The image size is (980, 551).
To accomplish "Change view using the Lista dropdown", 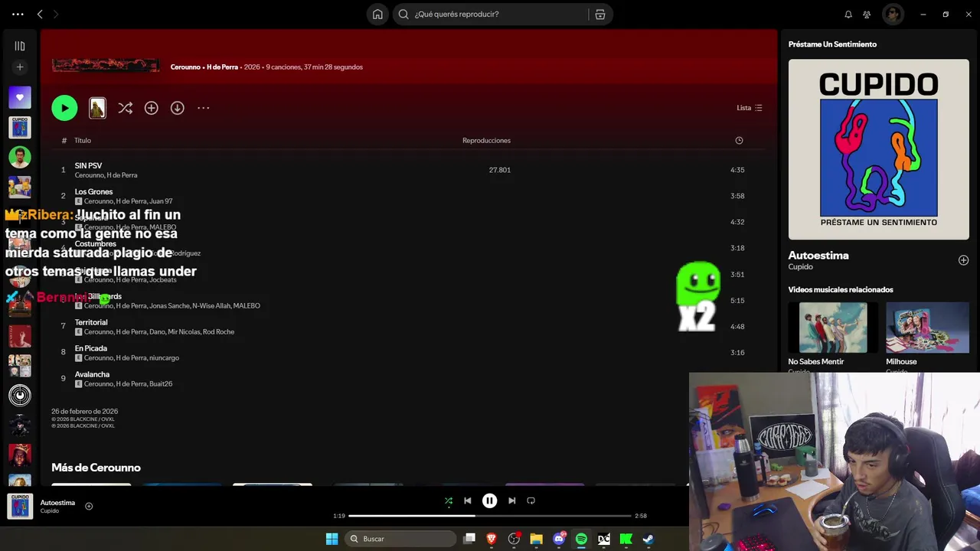I will click(x=750, y=108).
